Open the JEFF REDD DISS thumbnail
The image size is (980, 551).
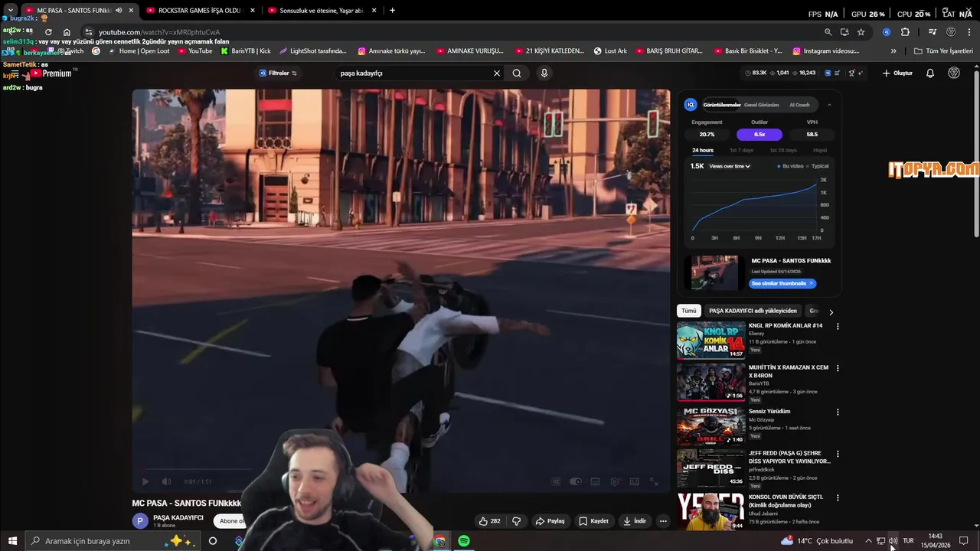pyautogui.click(x=710, y=468)
